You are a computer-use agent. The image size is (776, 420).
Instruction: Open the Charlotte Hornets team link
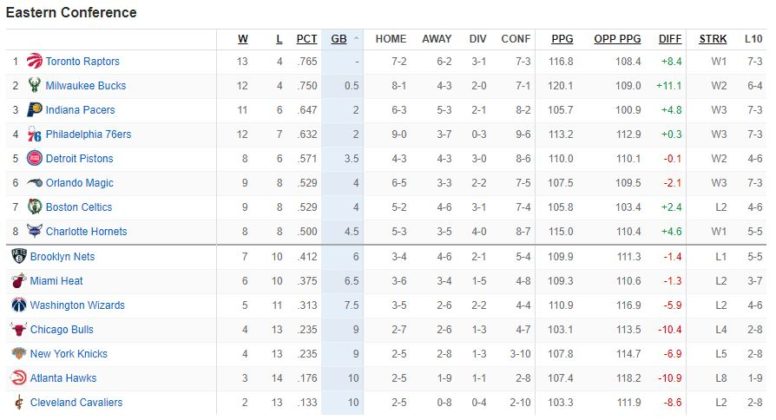[86, 232]
